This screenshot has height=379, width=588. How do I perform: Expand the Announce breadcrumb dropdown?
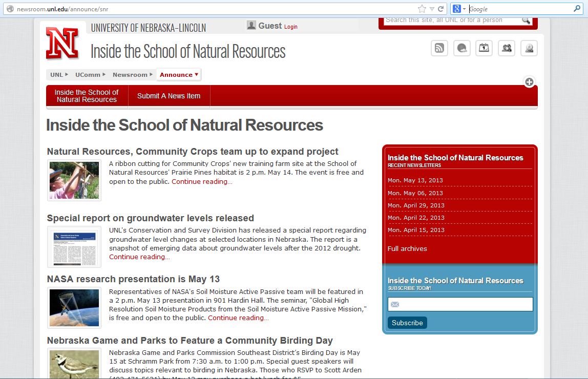pyautogui.click(x=178, y=75)
